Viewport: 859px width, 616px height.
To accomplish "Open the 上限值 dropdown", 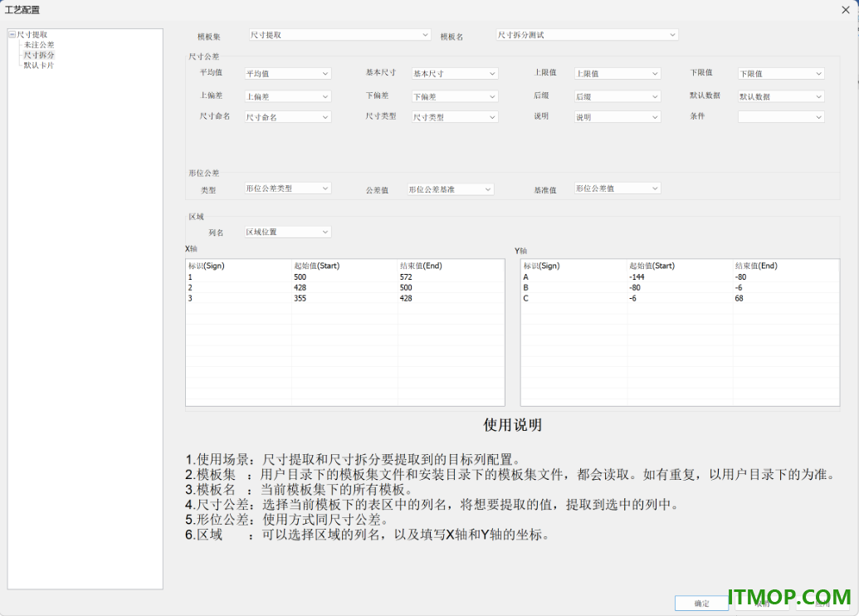I will (x=617, y=73).
